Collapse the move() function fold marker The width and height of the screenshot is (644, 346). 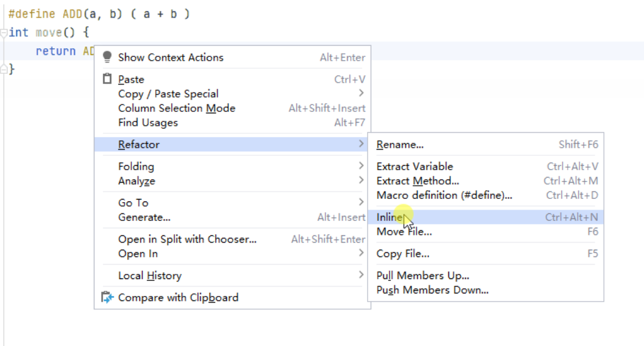pyautogui.click(x=4, y=33)
